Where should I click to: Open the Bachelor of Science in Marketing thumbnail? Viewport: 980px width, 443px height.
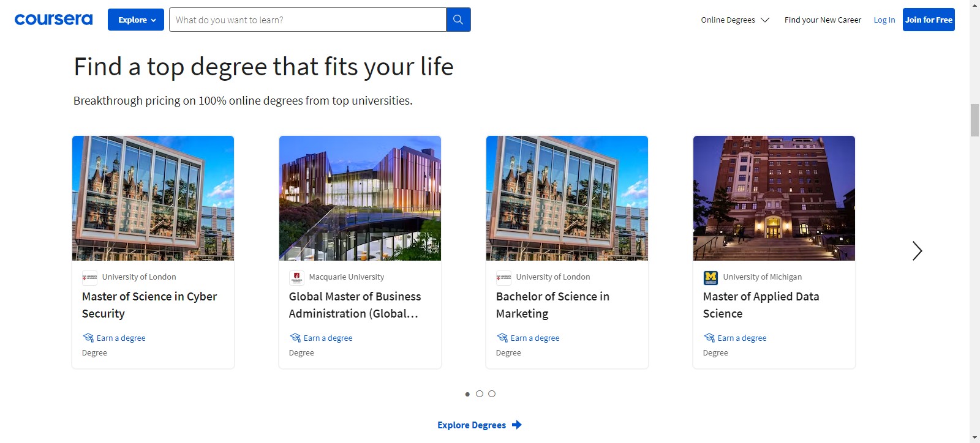point(567,198)
